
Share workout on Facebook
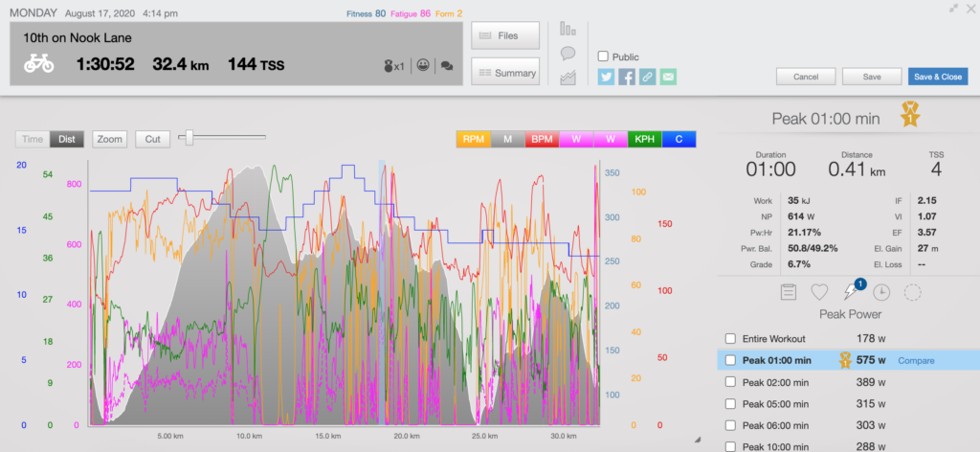627,77
